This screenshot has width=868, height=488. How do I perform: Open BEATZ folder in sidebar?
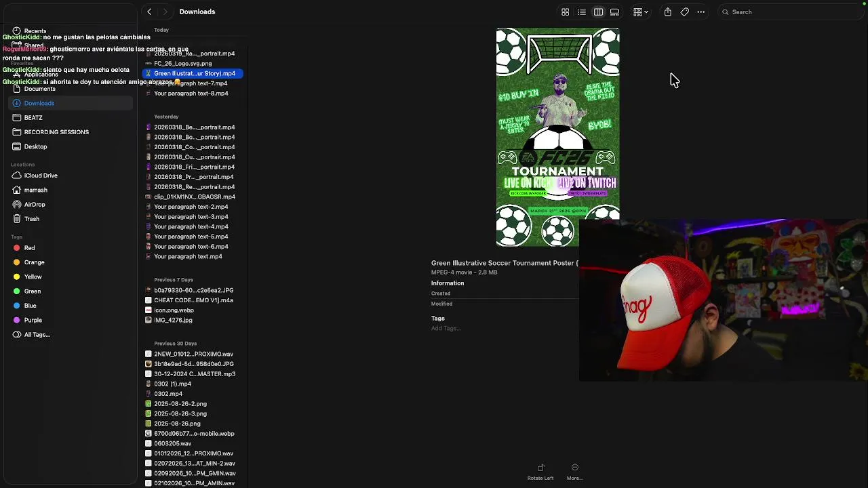(33, 118)
